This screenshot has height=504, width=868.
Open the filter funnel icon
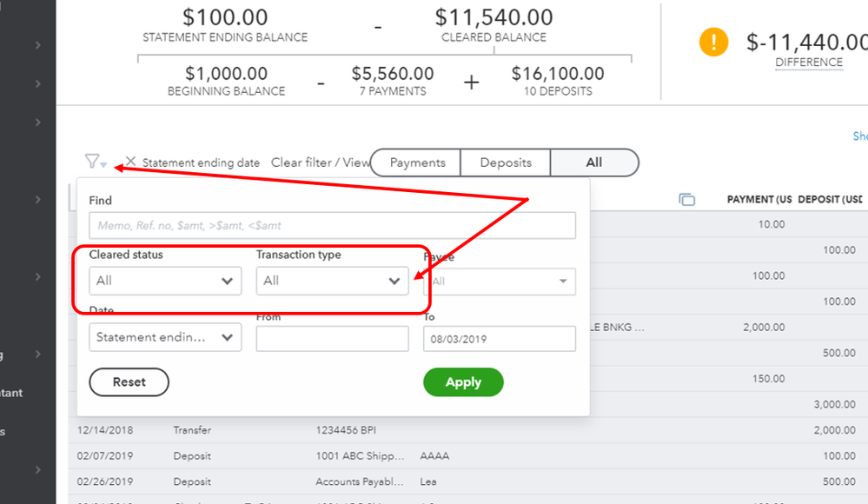point(92,161)
